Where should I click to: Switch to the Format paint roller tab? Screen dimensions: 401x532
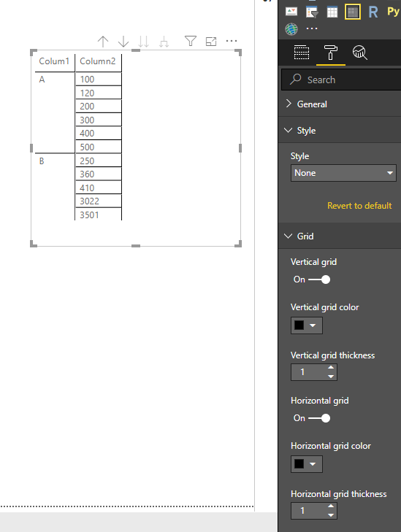tap(331, 53)
